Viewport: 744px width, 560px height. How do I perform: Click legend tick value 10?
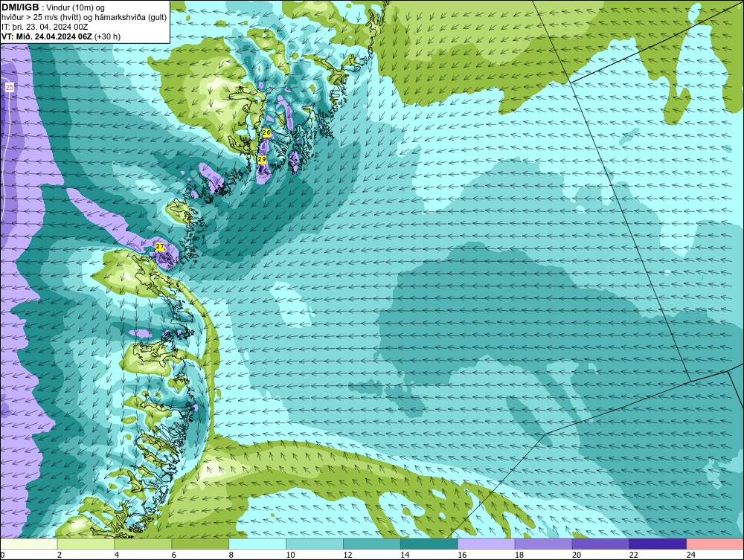click(290, 555)
